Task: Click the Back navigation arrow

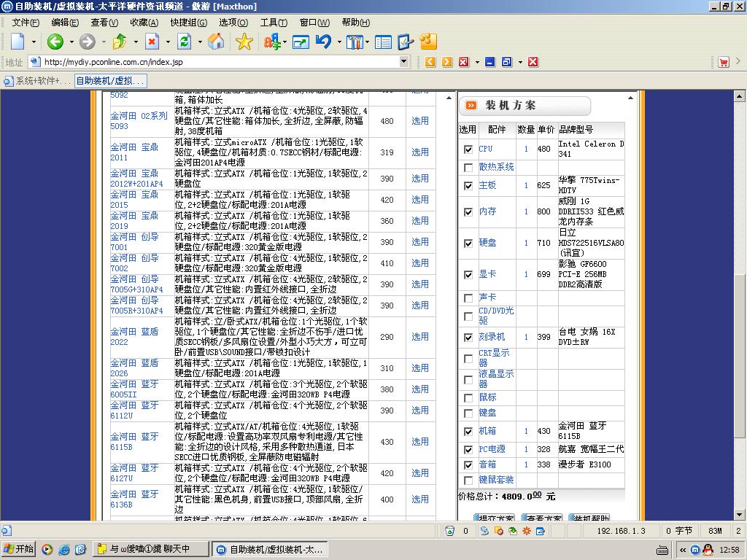Action: 55,42
